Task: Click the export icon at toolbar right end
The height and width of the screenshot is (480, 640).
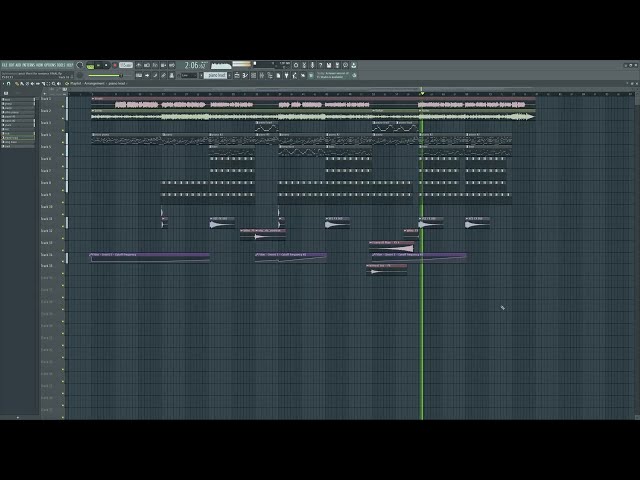Action: point(353,65)
